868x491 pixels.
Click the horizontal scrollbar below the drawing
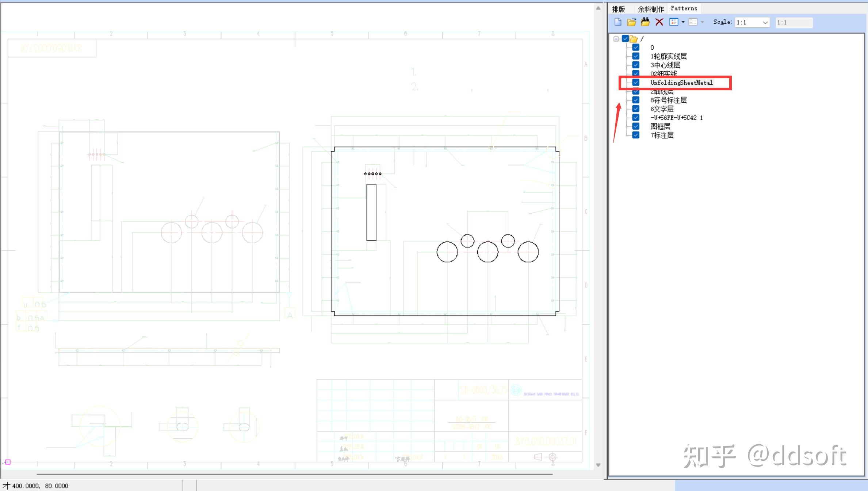tap(294, 474)
